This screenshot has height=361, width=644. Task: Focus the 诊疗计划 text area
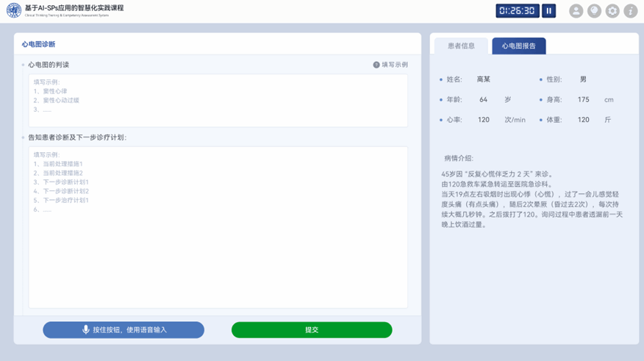tap(218, 227)
